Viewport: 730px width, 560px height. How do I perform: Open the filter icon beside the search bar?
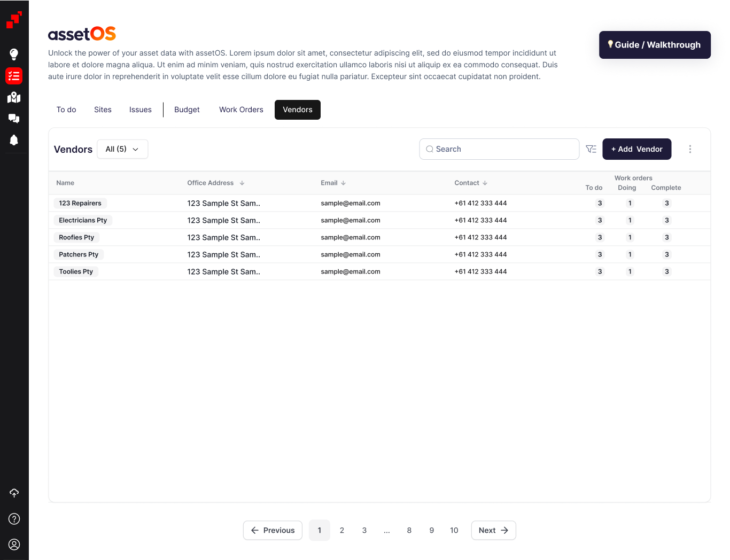click(x=591, y=149)
